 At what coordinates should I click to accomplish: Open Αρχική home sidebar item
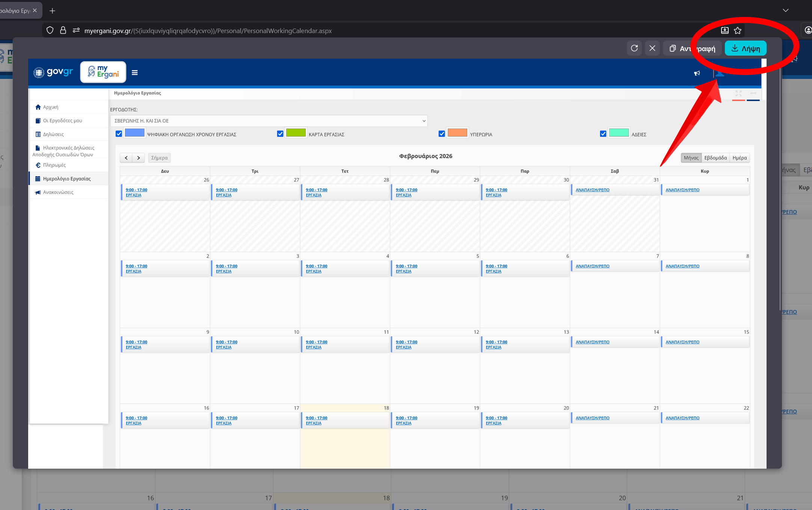[50, 107]
